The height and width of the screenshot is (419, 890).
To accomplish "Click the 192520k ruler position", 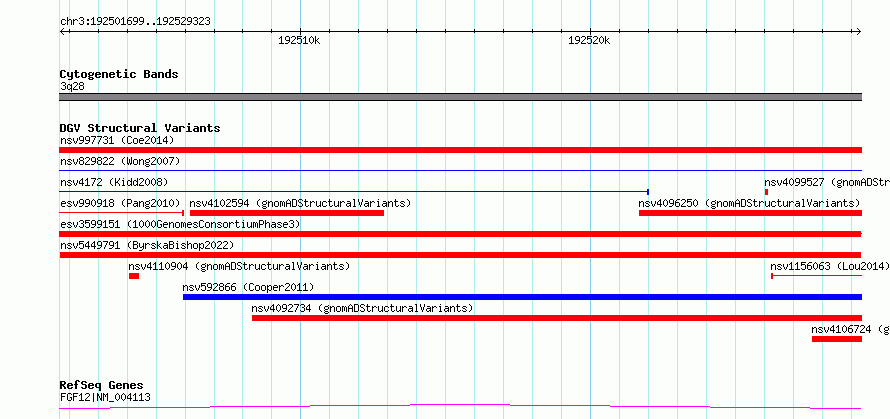I will tap(589, 40).
